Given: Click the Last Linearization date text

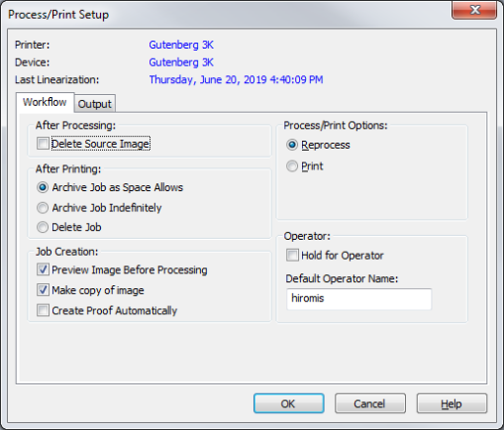Looking at the screenshot, I should click(x=236, y=79).
